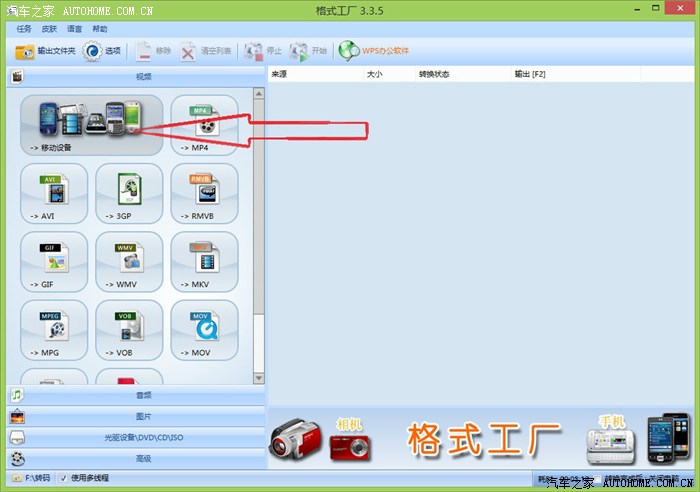
Task: Select the mobile device conversion icon
Action: click(x=91, y=125)
